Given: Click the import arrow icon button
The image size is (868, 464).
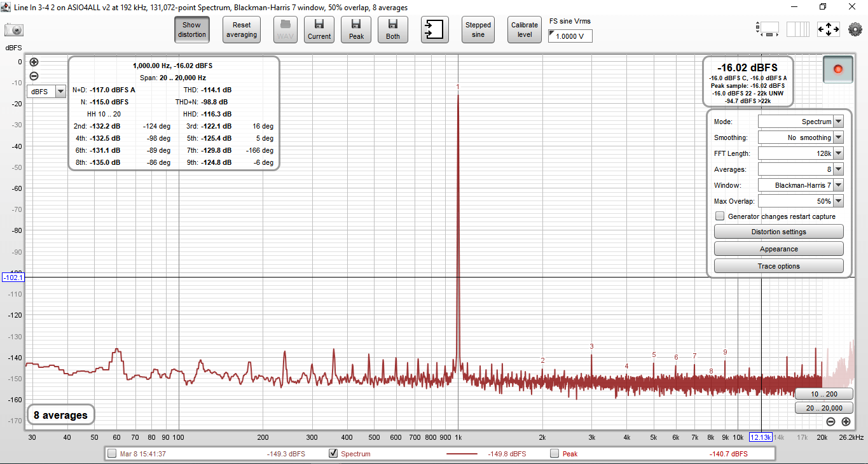Looking at the screenshot, I should (434, 30).
